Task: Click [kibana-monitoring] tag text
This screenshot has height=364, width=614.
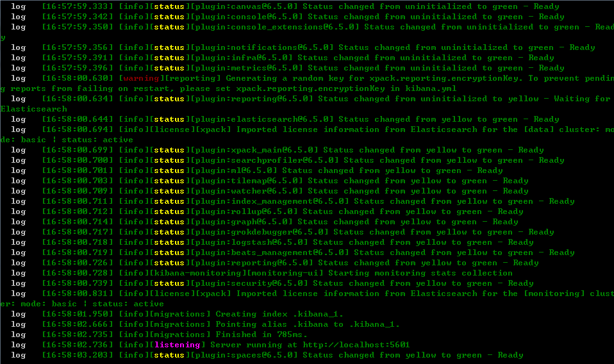Action: tap(198, 273)
